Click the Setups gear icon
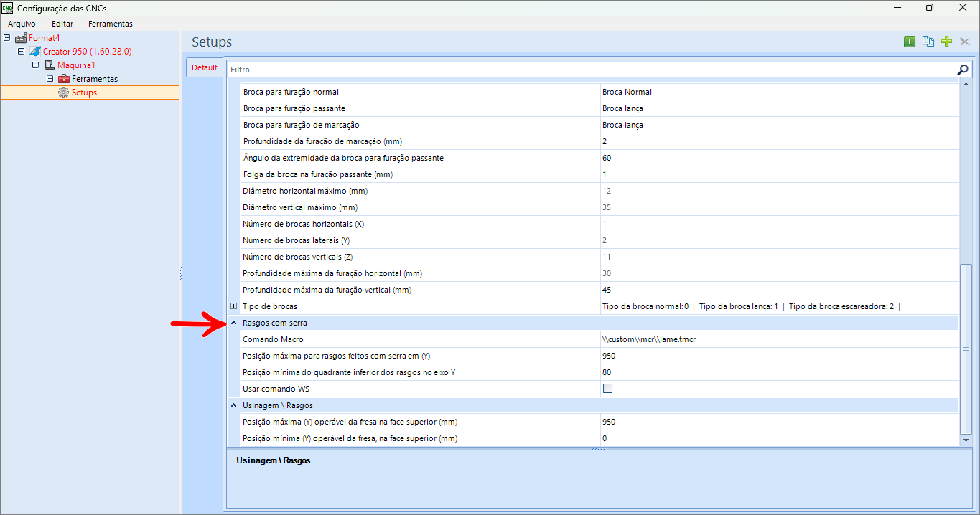This screenshot has width=980, height=515. (64, 93)
